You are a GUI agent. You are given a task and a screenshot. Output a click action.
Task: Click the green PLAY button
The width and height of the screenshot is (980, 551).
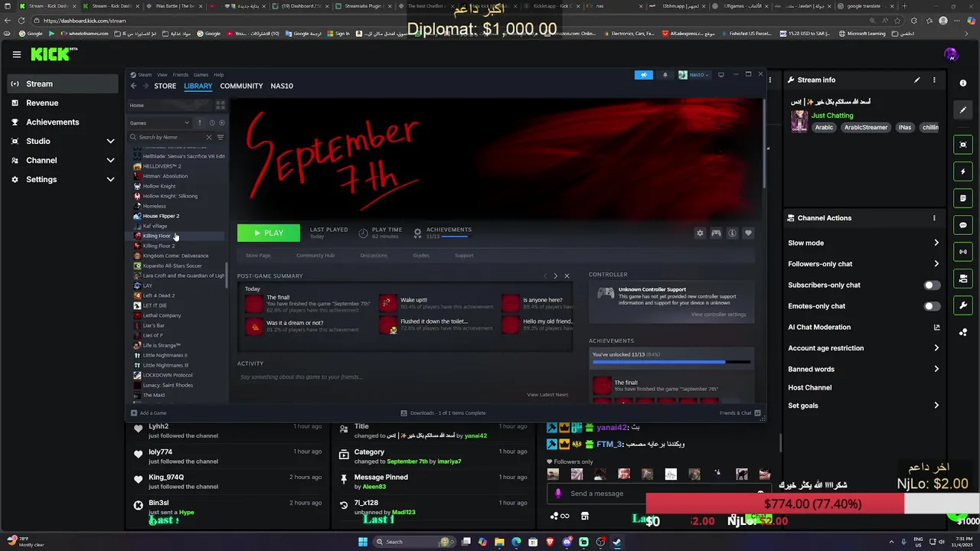click(268, 233)
